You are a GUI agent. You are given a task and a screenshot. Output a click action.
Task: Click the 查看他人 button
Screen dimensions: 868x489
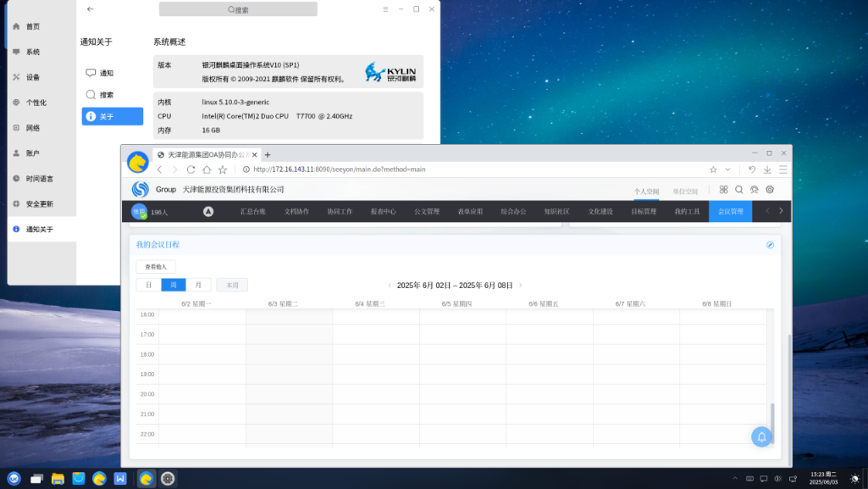point(156,267)
